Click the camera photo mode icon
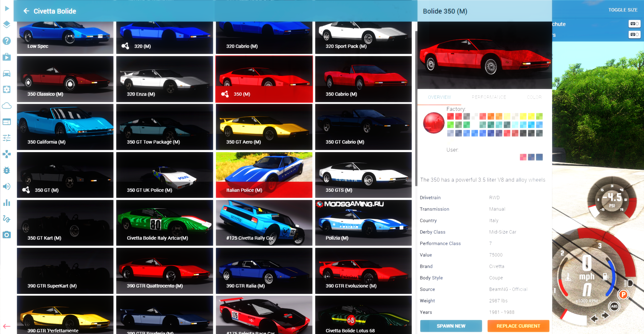Image resolution: width=644 pixels, height=334 pixels. (7, 235)
